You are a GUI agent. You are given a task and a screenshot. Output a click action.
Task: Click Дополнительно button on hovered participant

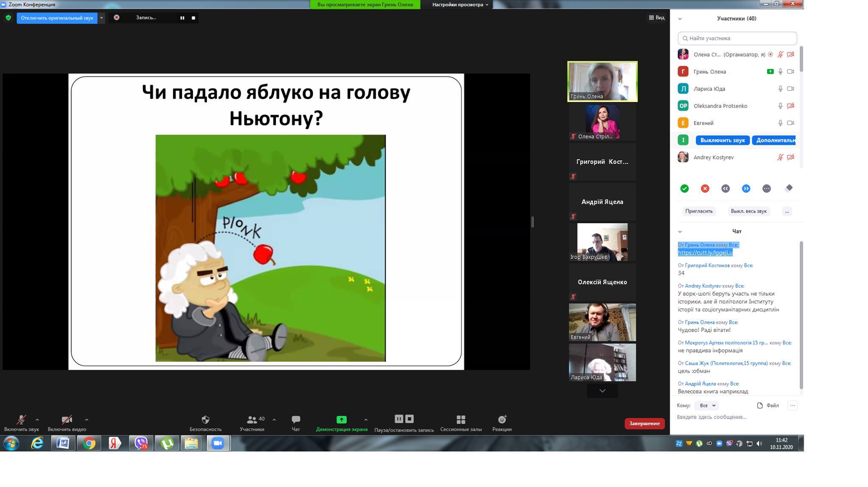click(x=774, y=140)
